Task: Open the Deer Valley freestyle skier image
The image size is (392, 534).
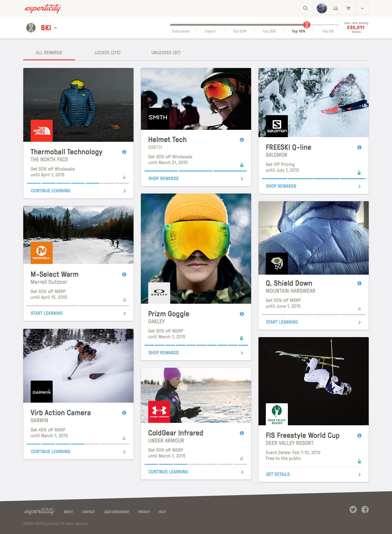Action: click(314, 381)
